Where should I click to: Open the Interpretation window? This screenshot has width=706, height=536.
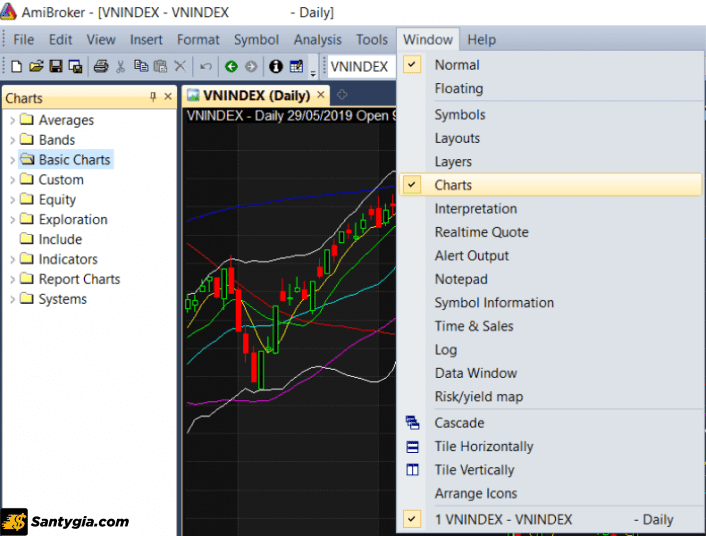coord(550,209)
